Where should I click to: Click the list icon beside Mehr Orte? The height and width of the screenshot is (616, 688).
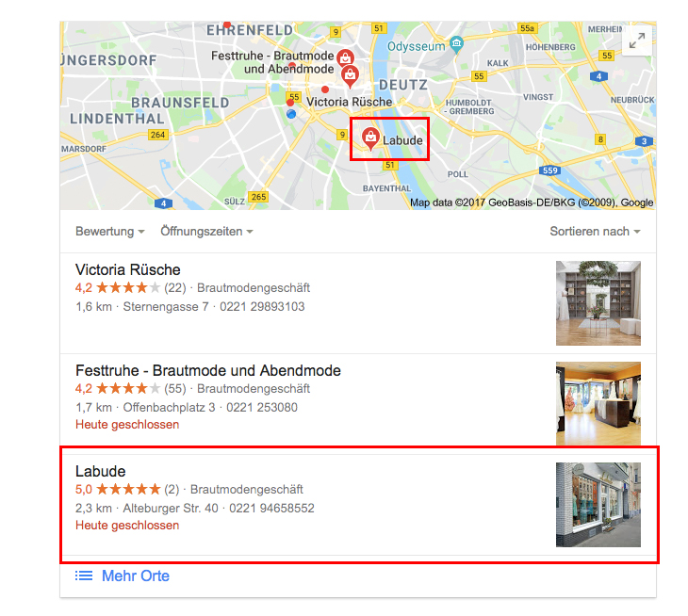(84, 575)
